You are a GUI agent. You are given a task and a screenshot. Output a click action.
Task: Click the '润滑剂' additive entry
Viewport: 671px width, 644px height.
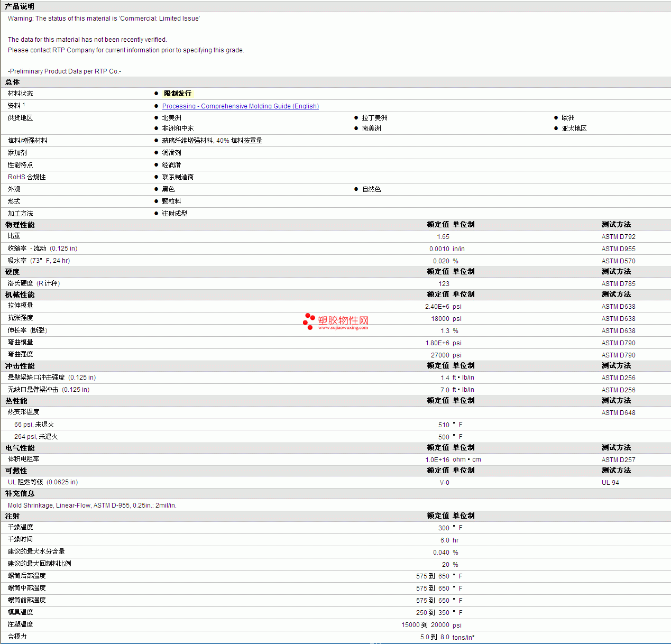pos(171,153)
